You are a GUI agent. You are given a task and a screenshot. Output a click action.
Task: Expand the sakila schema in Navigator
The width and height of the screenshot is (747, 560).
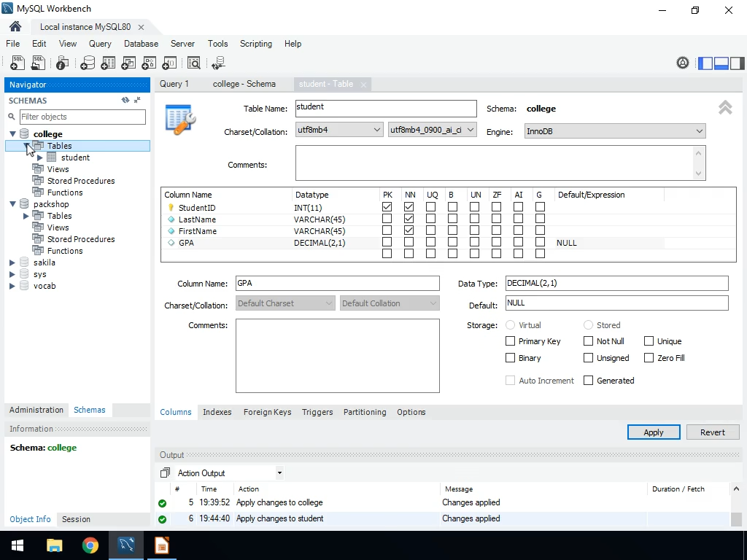[x=12, y=262]
